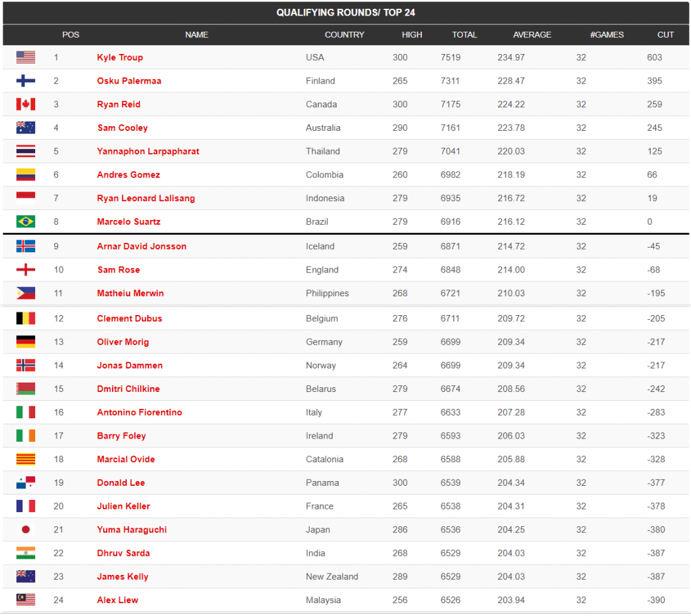The height and width of the screenshot is (616, 691).
Task: Click the Iceland flag icon
Action: (26, 246)
